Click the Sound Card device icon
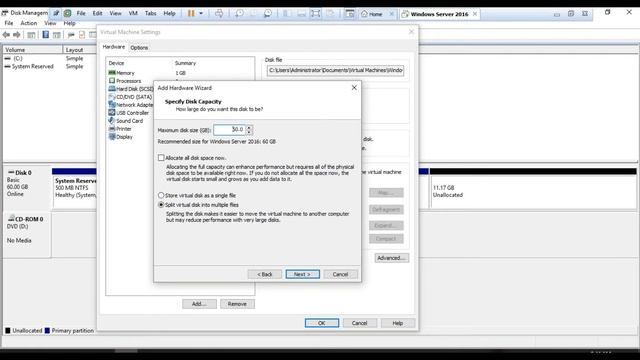 click(x=112, y=120)
